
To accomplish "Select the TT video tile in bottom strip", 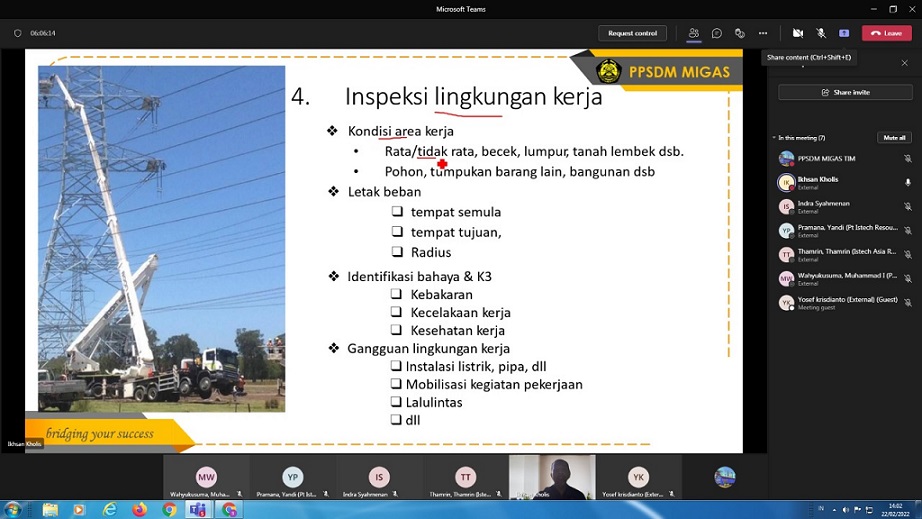I will [466, 477].
